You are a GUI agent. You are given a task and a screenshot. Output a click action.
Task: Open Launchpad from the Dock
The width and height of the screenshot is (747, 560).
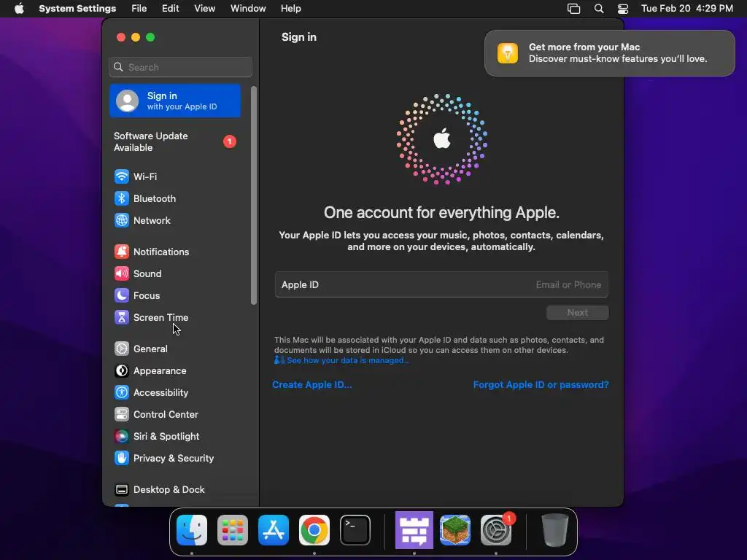click(233, 530)
